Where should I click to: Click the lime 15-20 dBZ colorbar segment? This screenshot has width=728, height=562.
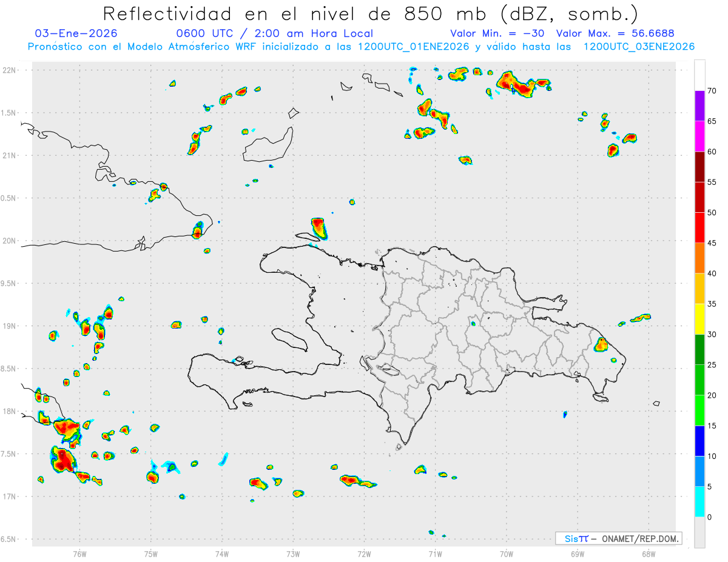(699, 410)
